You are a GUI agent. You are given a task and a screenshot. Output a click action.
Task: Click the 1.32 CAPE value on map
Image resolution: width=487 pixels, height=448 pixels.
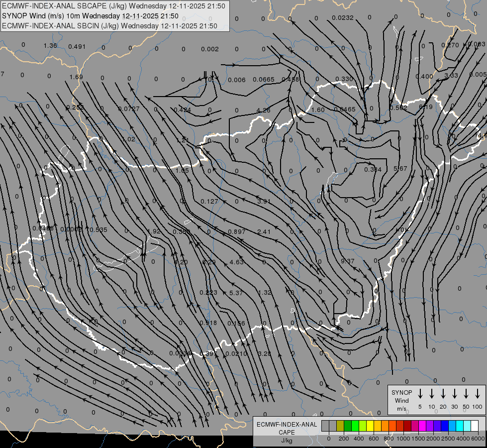pyautogui.click(x=265, y=293)
